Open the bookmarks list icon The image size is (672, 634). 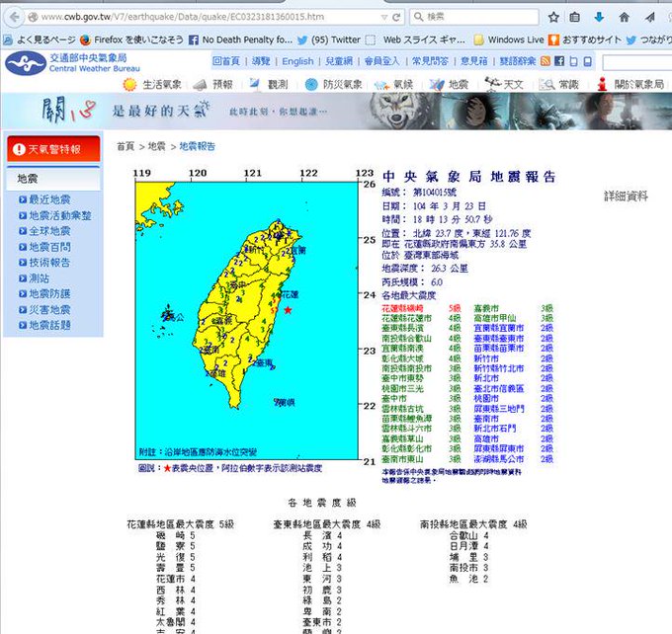coord(575,17)
